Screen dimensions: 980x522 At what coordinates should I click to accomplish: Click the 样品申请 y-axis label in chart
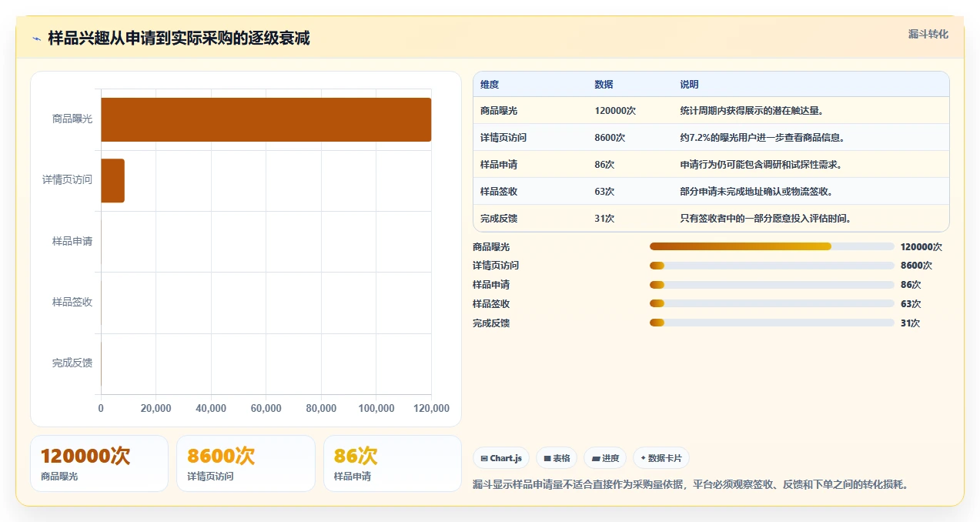72,241
